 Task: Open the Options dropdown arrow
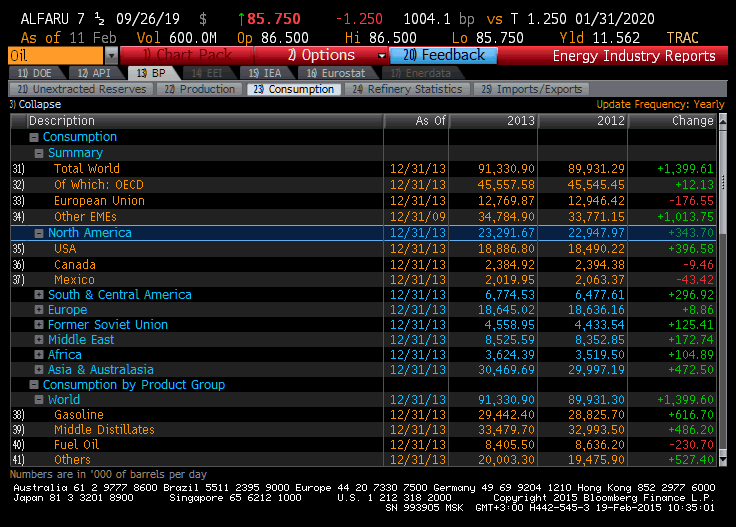pyautogui.click(x=382, y=56)
